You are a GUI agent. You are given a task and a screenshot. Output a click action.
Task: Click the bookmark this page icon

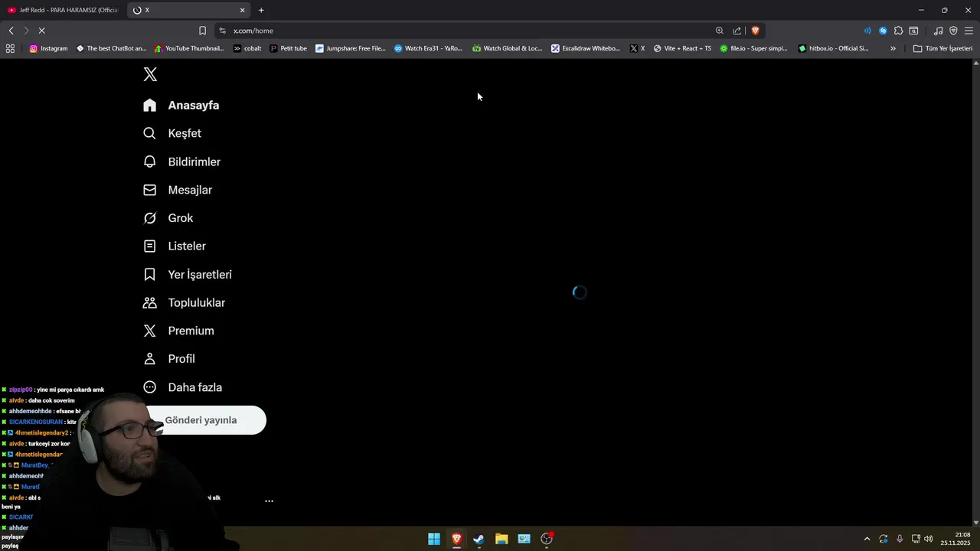(202, 31)
